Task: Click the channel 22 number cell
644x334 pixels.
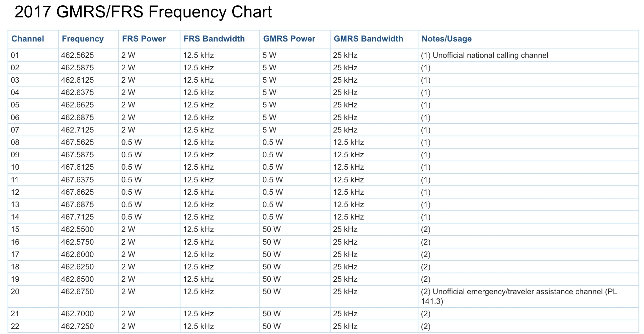Action: pyautogui.click(x=15, y=326)
